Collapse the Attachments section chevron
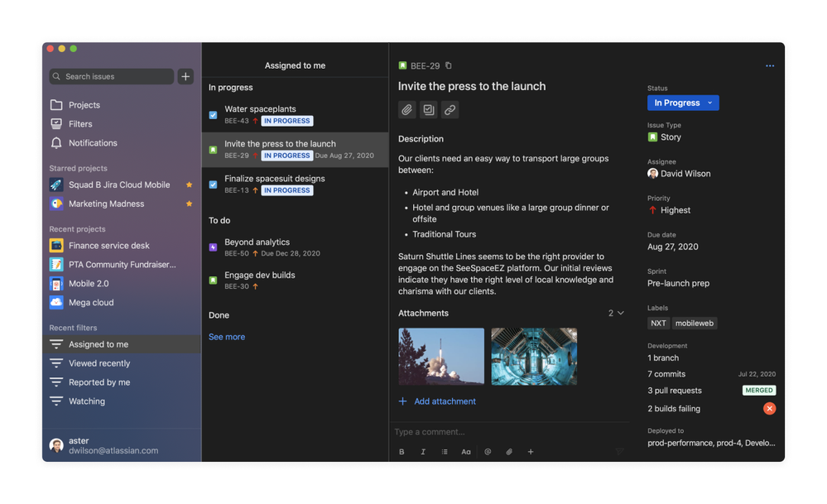The width and height of the screenshot is (827, 504). point(619,313)
